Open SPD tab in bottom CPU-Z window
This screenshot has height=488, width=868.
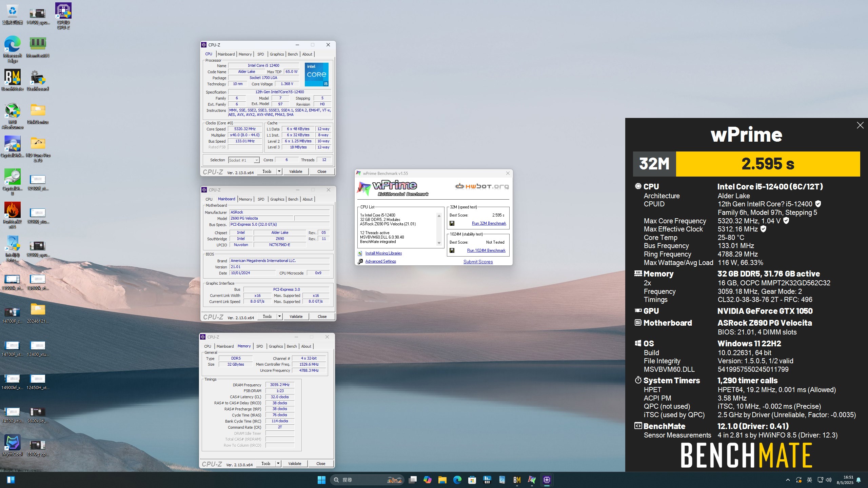coord(259,346)
